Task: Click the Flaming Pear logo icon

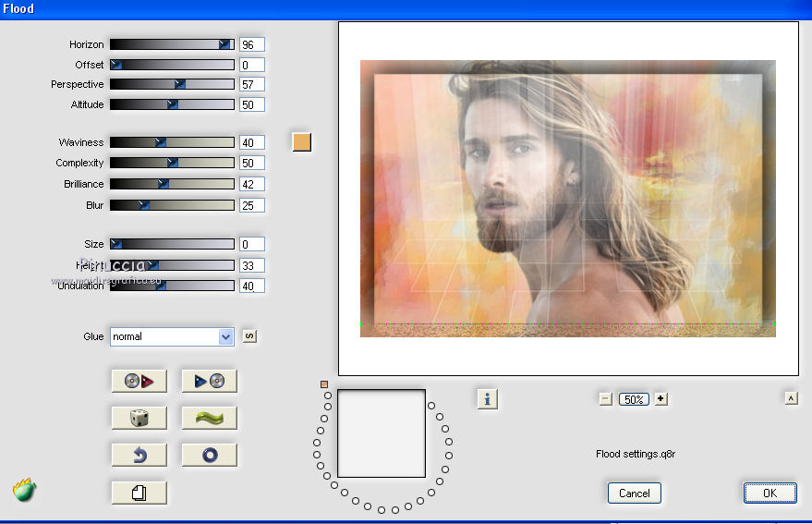Action: (x=24, y=490)
